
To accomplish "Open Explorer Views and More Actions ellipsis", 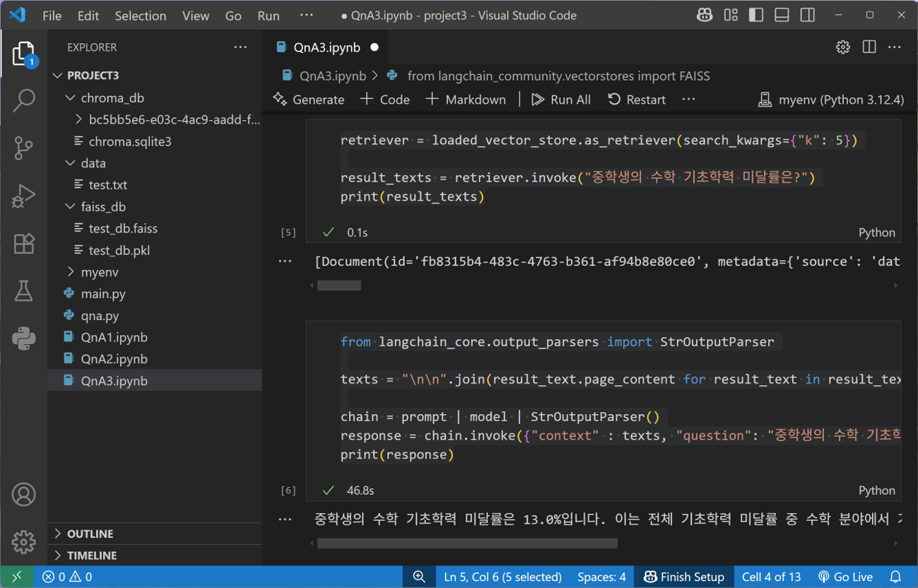I will pyautogui.click(x=240, y=47).
